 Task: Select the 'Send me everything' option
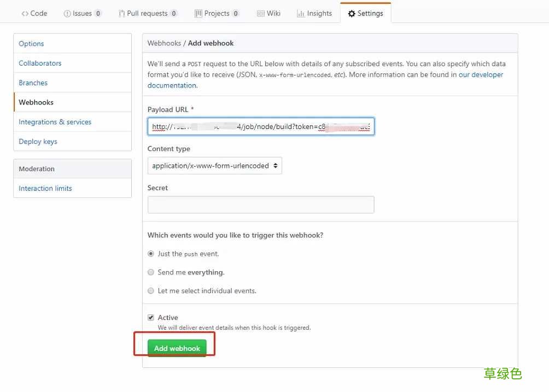tap(150, 272)
